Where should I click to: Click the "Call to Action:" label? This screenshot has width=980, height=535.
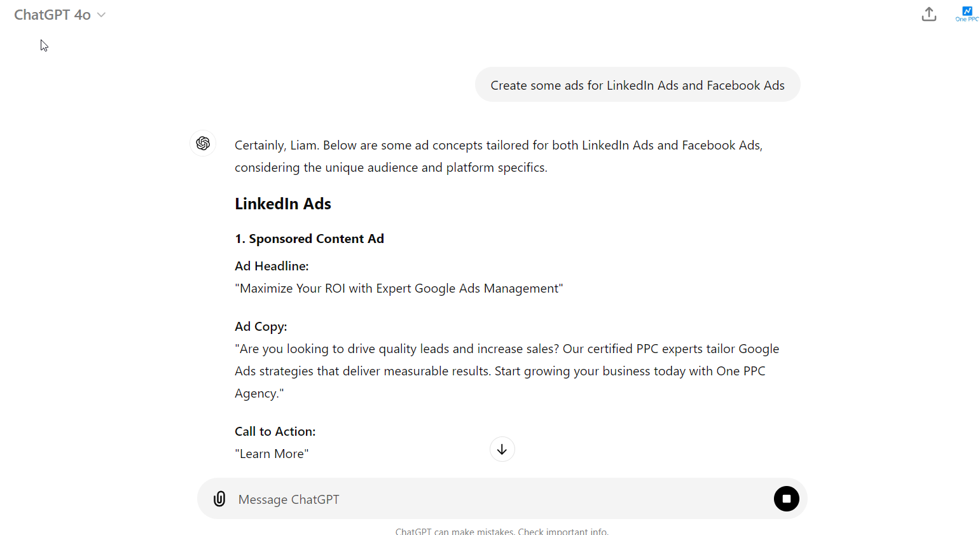(x=275, y=431)
